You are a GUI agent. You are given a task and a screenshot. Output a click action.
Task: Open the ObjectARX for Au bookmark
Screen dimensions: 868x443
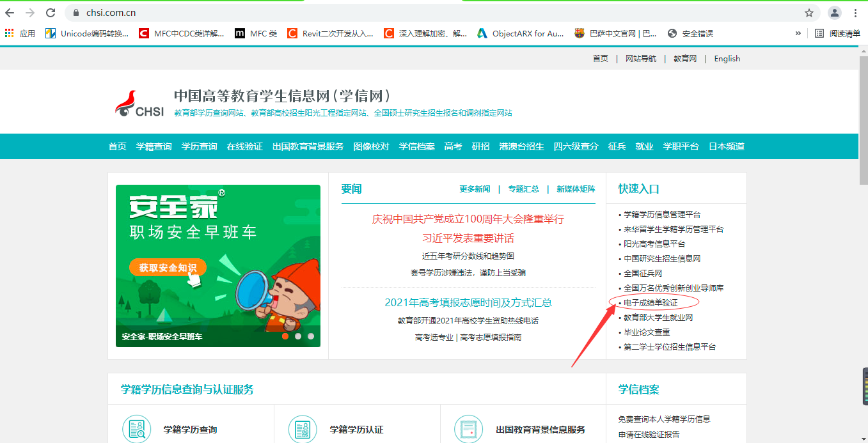point(520,33)
